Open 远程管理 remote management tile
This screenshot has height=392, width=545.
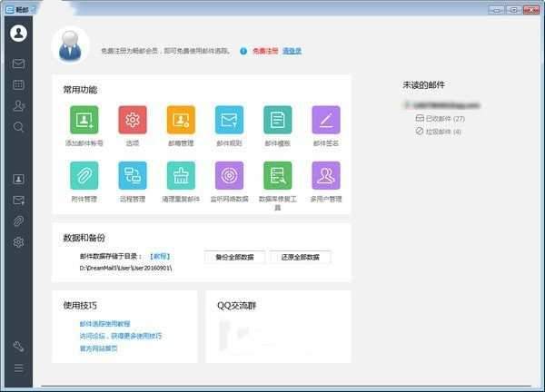point(133,175)
